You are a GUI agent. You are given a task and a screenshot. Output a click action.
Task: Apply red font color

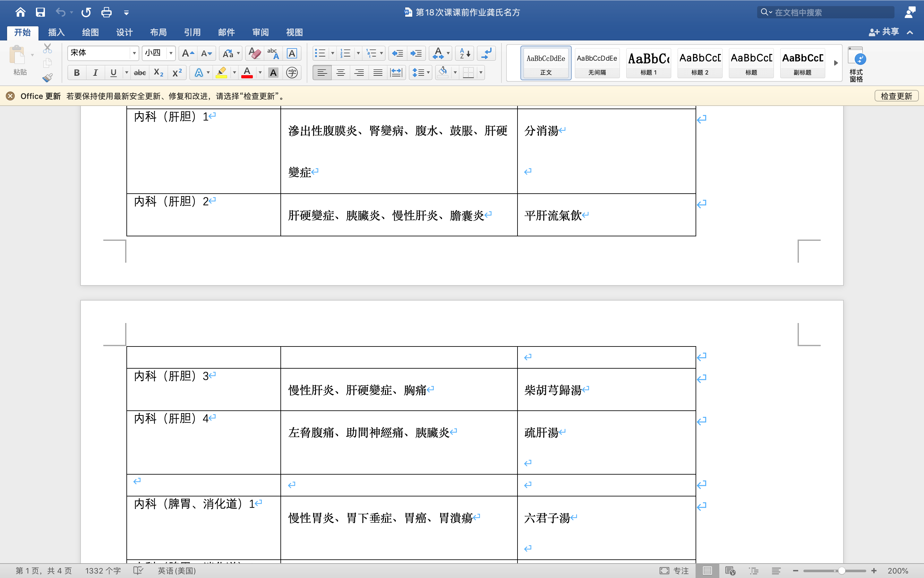pos(247,73)
